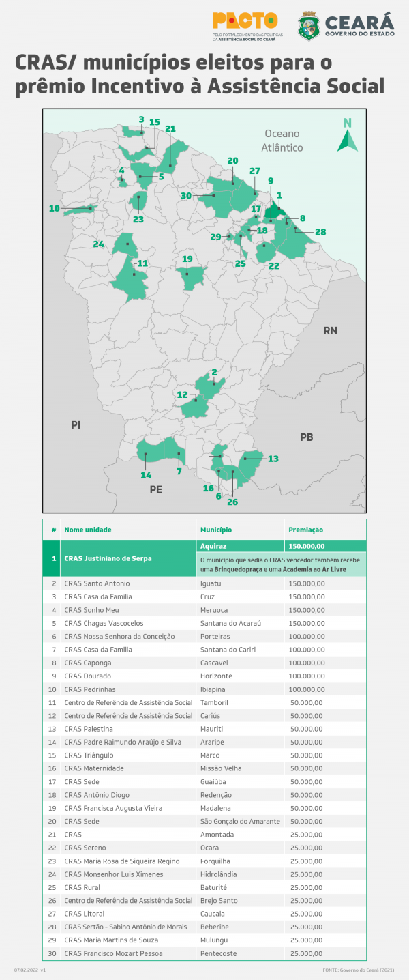Viewport: 409px width, 980px height.
Task: Click the Oceano Atlântico map label
Action: (x=283, y=141)
